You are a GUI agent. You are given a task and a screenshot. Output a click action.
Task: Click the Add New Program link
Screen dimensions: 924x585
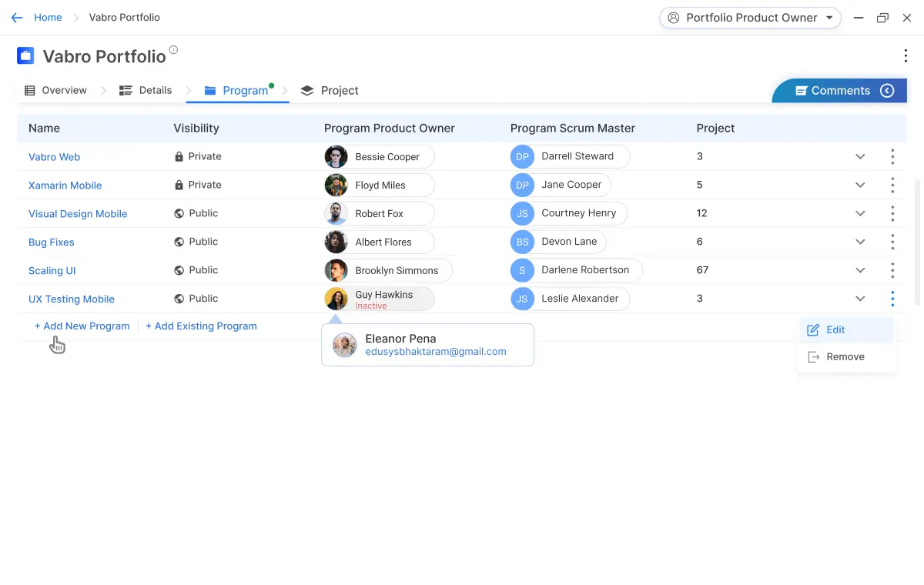82,326
